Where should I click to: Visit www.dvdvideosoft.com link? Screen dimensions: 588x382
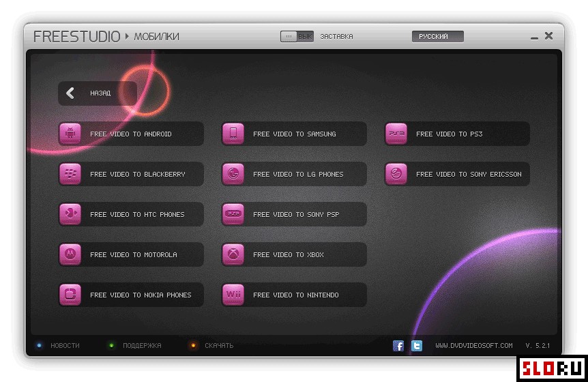(474, 346)
